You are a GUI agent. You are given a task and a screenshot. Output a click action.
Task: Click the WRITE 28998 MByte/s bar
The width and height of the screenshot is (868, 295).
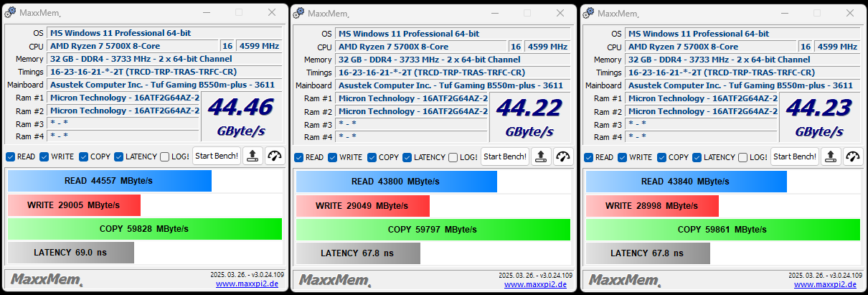coord(652,205)
